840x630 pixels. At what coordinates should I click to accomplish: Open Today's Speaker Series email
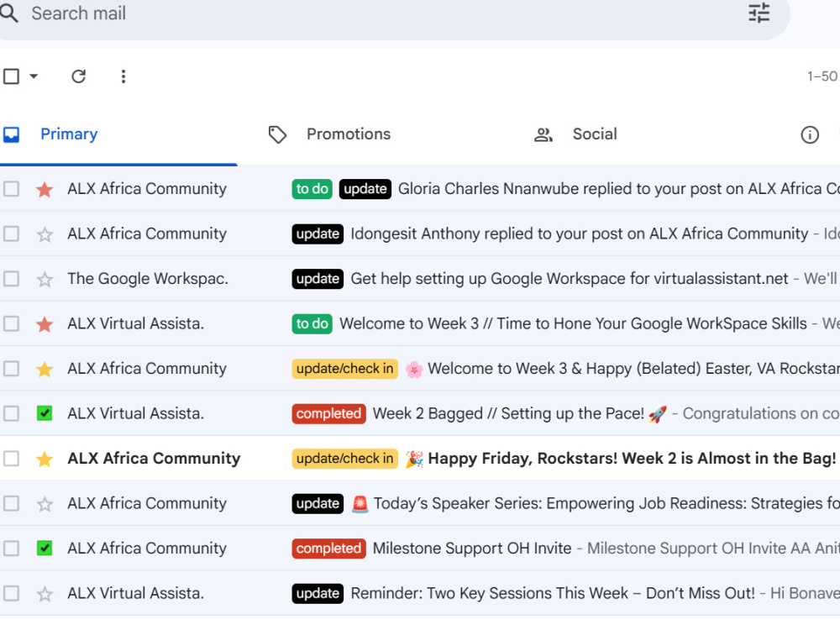coord(420,503)
